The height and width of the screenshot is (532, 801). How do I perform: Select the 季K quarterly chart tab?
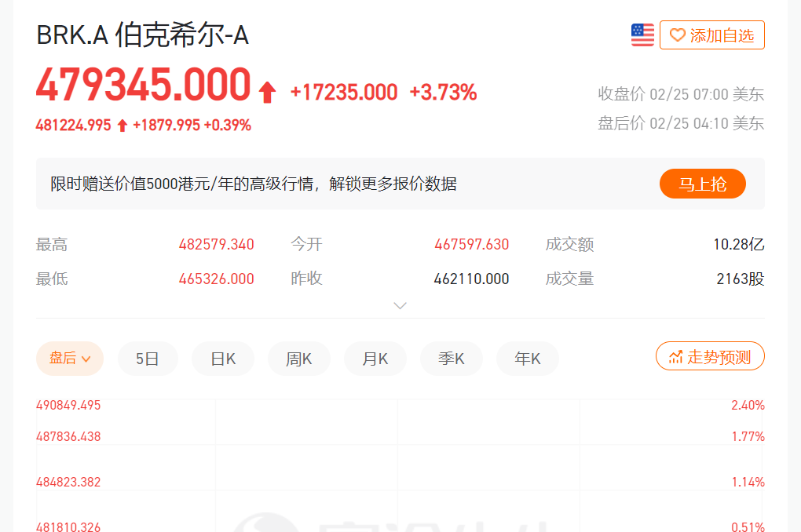(452, 359)
